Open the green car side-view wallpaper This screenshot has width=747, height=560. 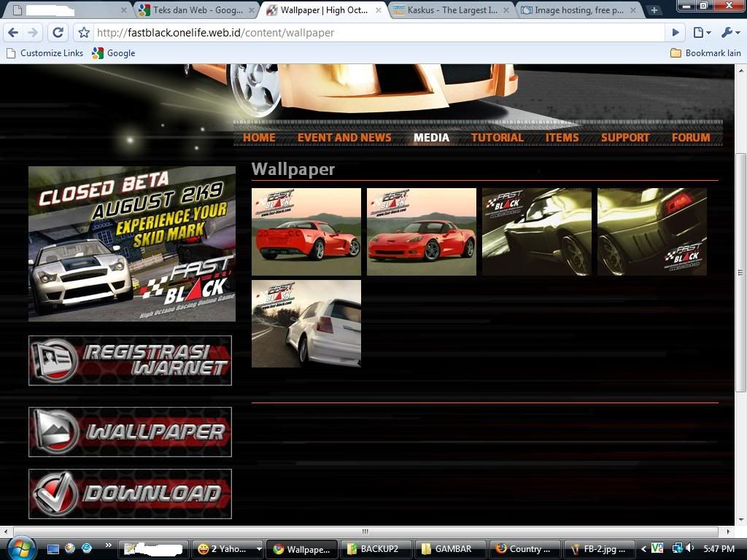[537, 232]
